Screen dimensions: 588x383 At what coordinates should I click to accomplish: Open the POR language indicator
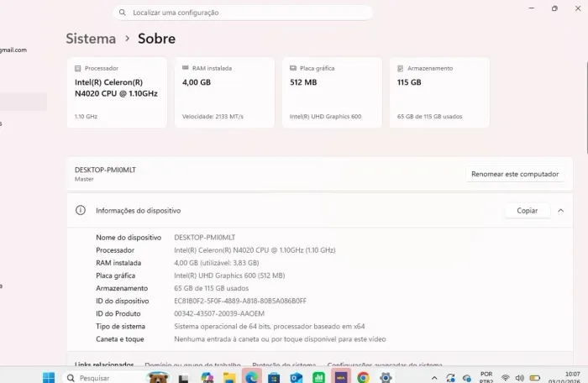click(486, 378)
